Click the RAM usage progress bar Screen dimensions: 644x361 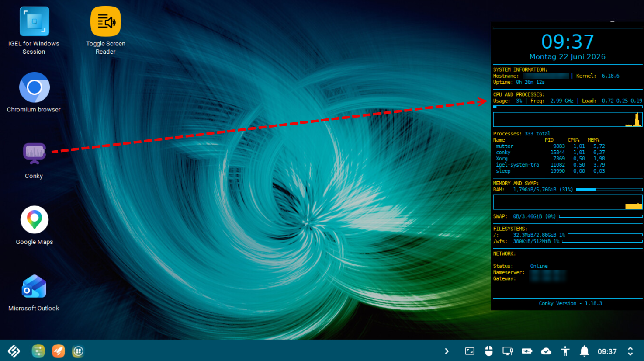609,190
